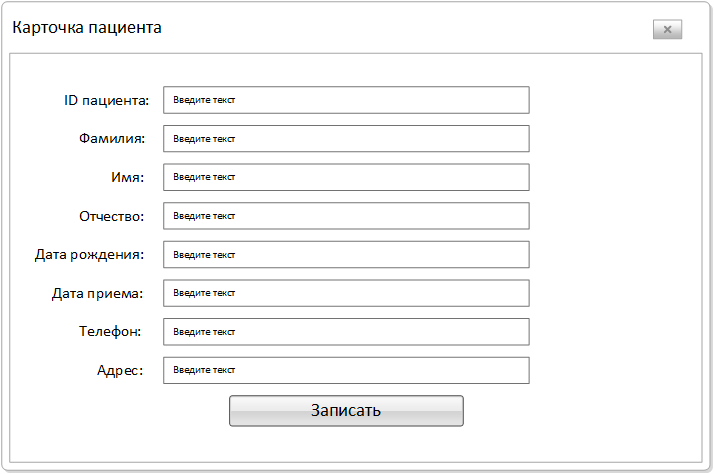
Task: Click the ID пациента label
Action: (x=107, y=101)
